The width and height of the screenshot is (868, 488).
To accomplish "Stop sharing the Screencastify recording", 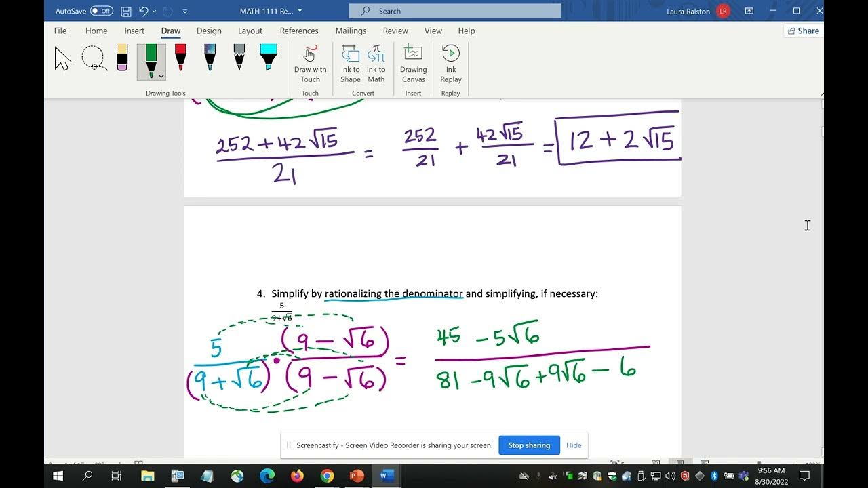I will 529,445.
